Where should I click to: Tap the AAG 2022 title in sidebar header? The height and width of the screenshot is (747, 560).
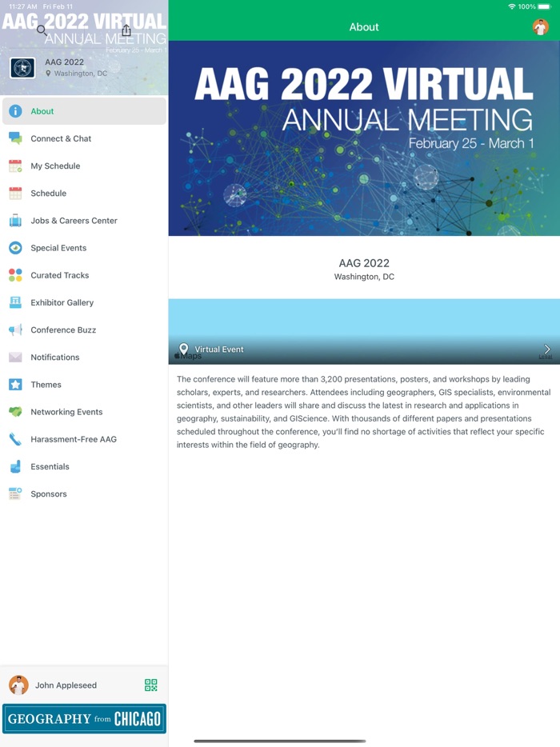point(64,62)
